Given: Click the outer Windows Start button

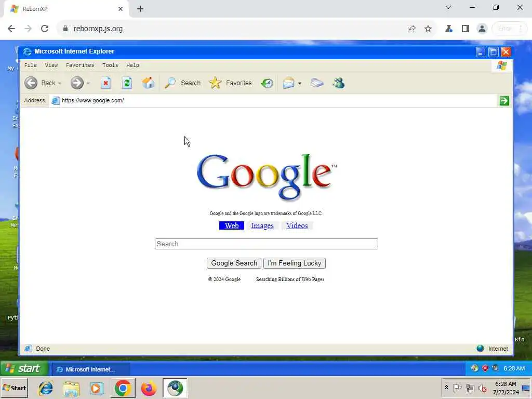Looking at the screenshot, I should (x=14, y=388).
